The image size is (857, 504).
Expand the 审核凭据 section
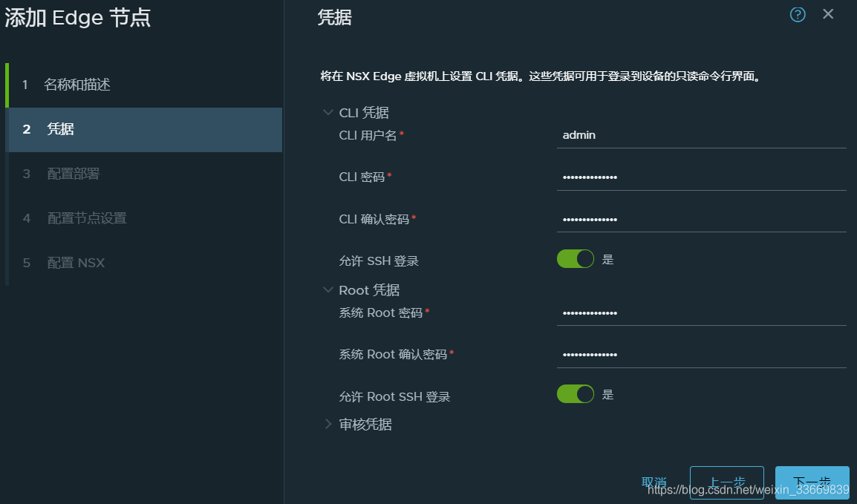328,425
